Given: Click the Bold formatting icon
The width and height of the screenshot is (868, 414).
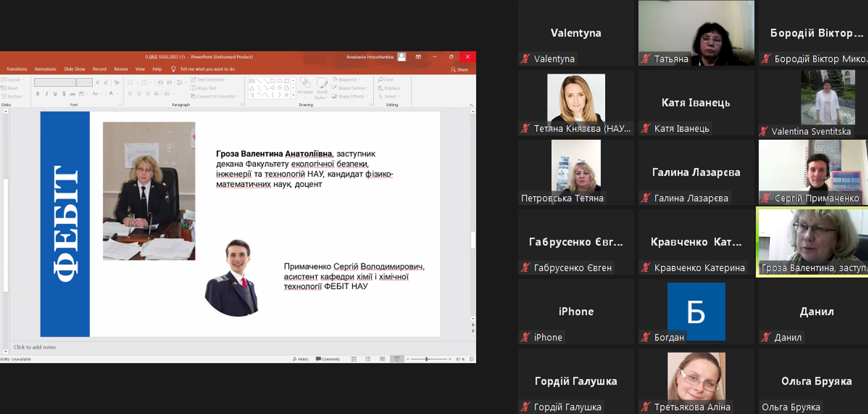Looking at the screenshot, I should pyautogui.click(x=38, y=94).
